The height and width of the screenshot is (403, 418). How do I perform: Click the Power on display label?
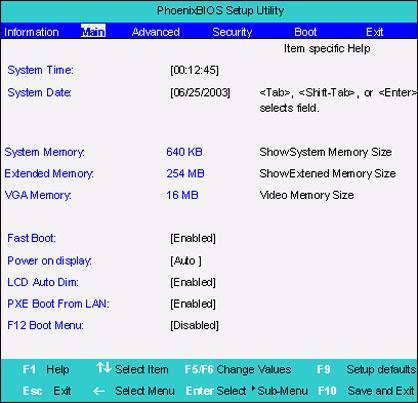coord(49,261)
